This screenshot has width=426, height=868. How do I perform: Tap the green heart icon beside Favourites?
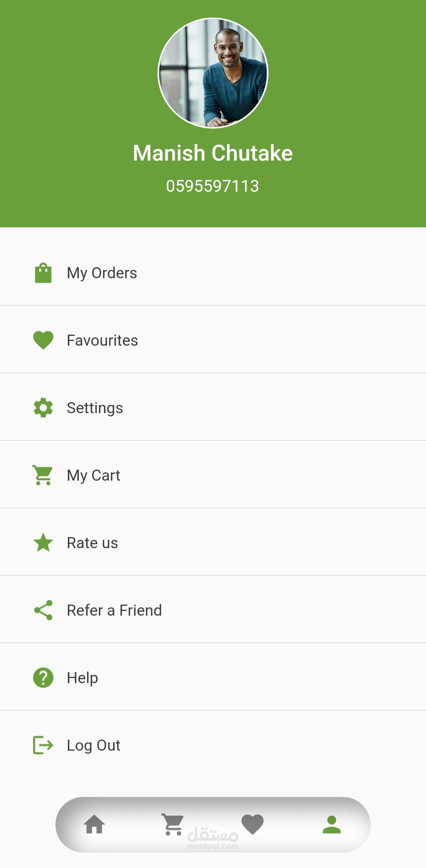click(x=43, y=340)
